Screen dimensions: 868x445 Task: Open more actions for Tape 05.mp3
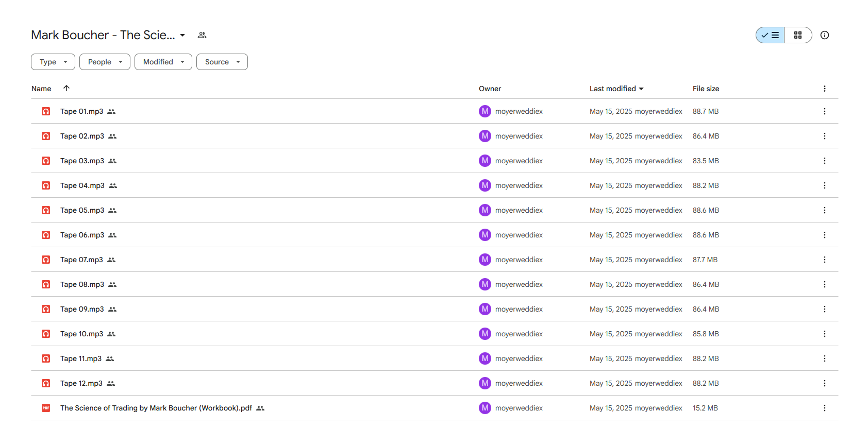[x=825, y=210]
